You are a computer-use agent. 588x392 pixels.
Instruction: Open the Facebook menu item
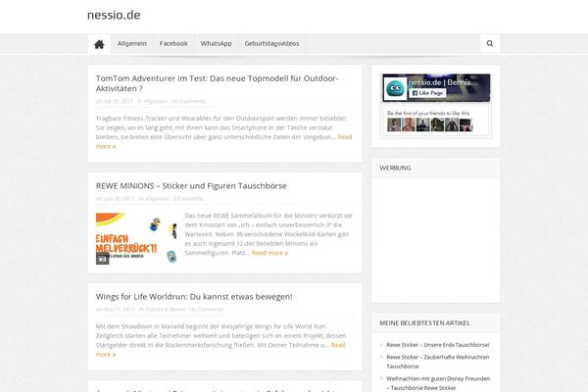coord(173,43)
